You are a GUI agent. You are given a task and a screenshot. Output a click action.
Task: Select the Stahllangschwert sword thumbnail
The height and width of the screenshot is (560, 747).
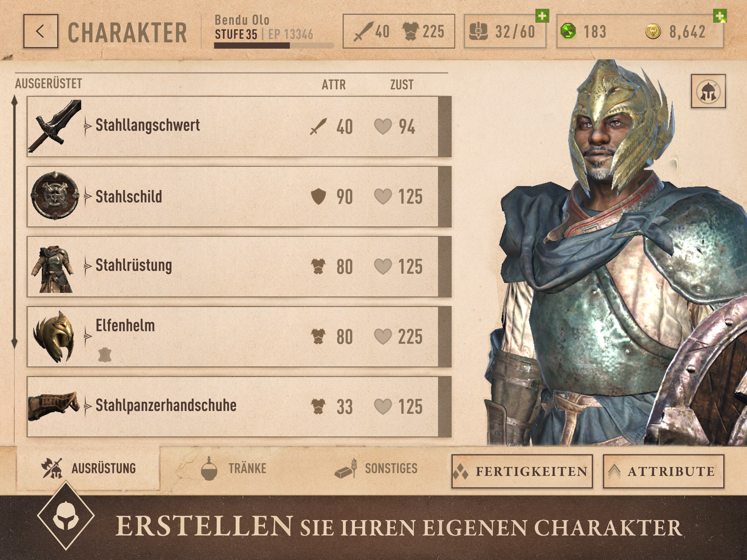click(55, 126)
